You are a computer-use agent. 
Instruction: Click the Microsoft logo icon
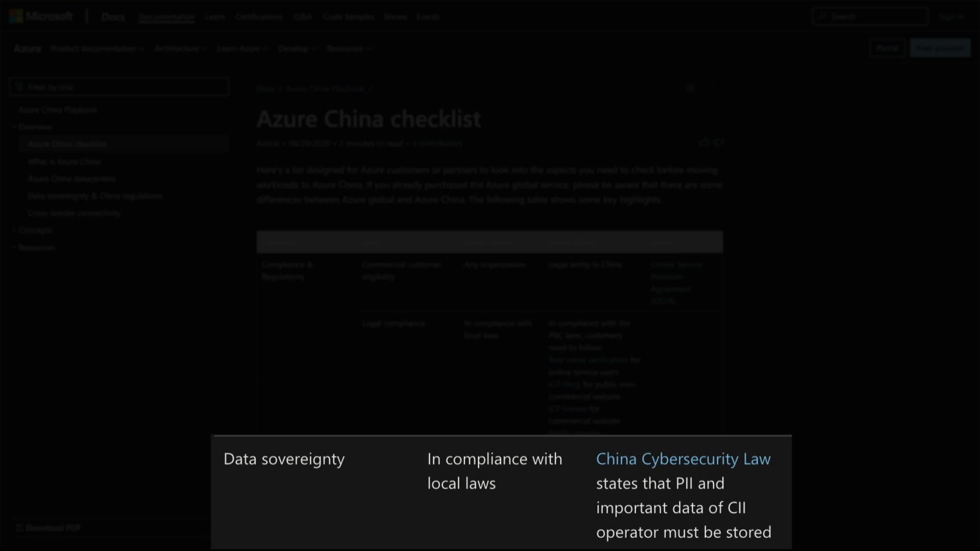point(16,16)
